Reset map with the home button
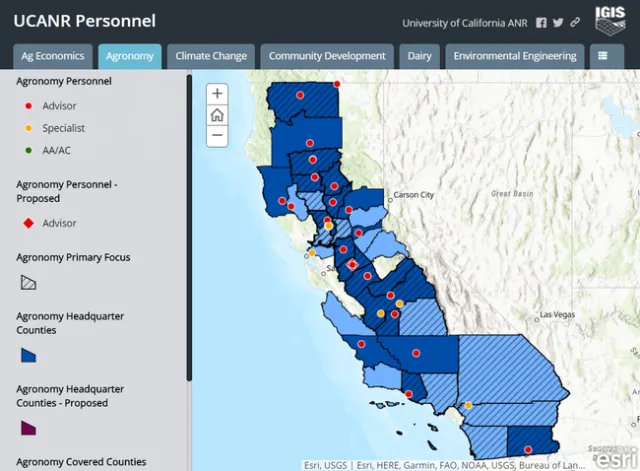This screenshot has height=471, width=640. 217,115
